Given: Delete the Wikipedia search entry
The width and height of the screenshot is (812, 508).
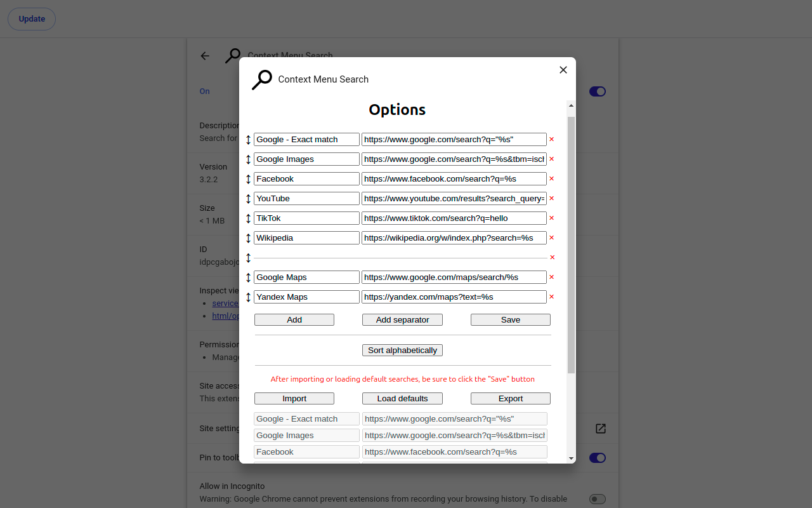Looking at the screenshot, I should 551,238.
